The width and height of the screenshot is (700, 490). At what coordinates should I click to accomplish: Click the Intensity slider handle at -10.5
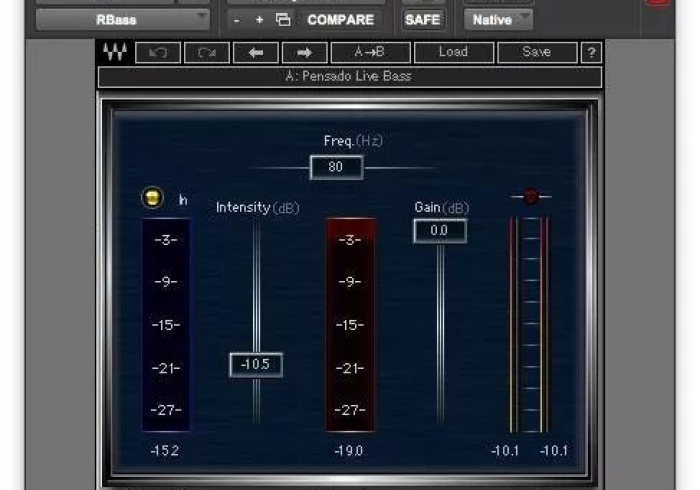pyautogui.click(x=256, y=365)
